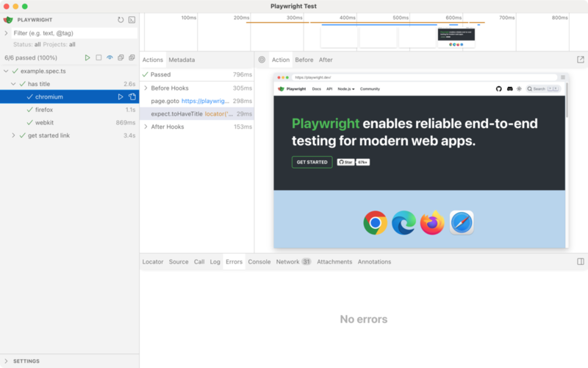Click the Search box in snapshot
Screen dimensions: 588x368
(x=543, y=89)
